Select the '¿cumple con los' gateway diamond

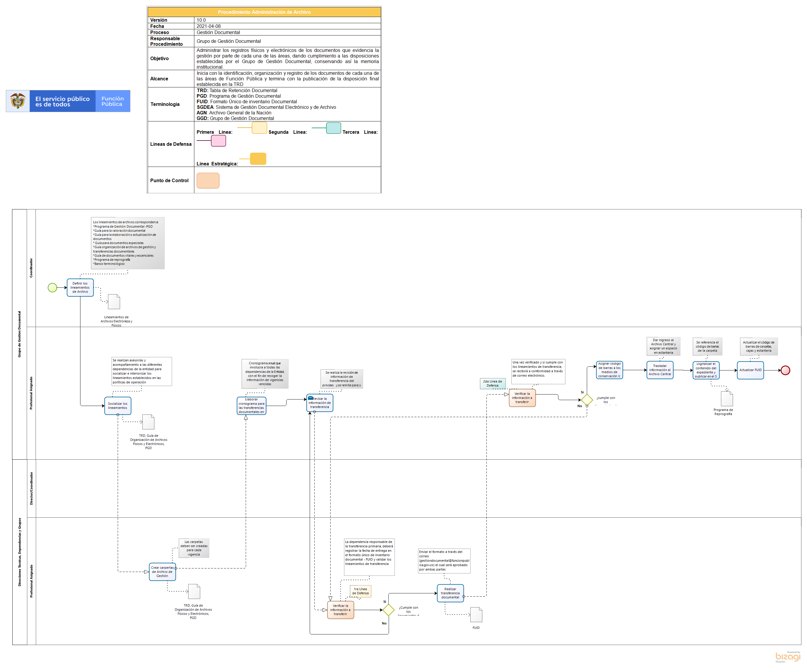(587, 400)
